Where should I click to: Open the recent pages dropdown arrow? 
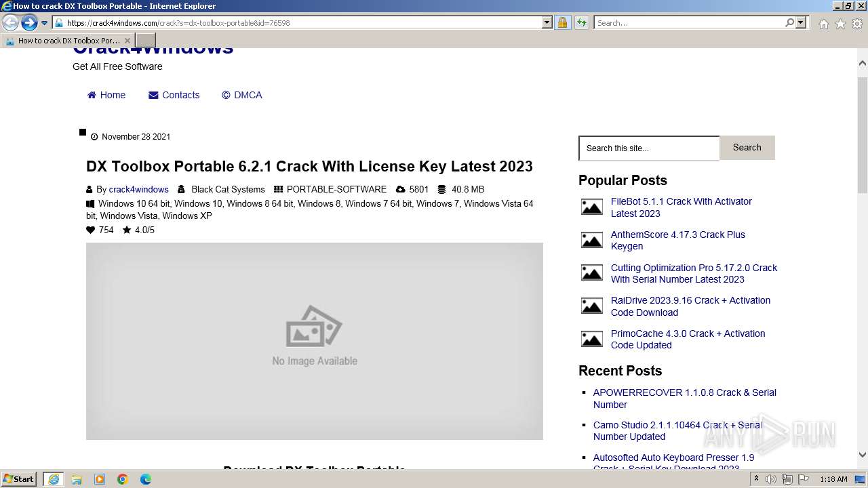coord(44,23)
